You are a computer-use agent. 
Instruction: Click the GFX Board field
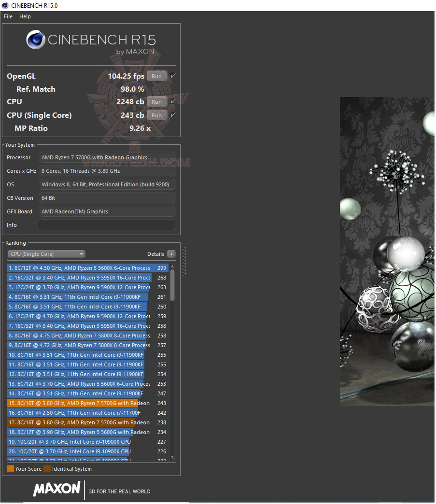click(x=107, y=211)
